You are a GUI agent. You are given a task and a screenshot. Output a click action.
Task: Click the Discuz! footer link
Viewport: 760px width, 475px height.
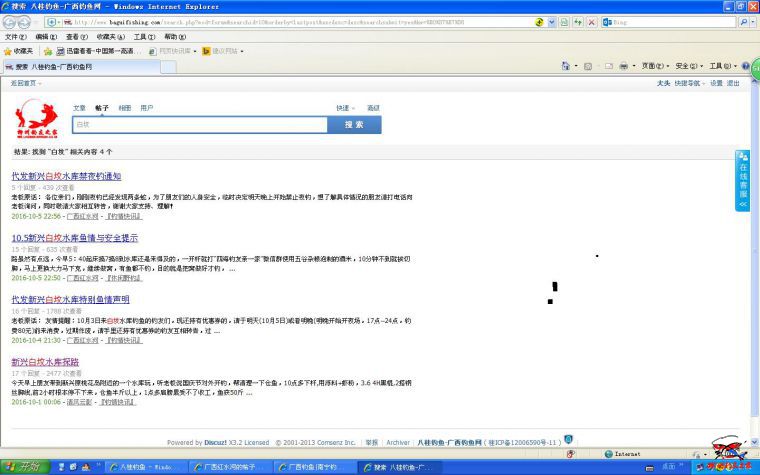215,443
